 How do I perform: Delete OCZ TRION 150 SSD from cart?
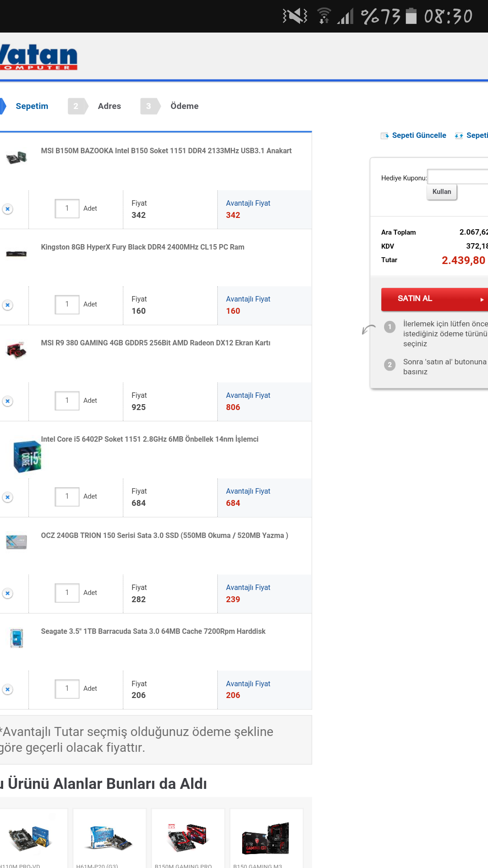click(8, 593)
